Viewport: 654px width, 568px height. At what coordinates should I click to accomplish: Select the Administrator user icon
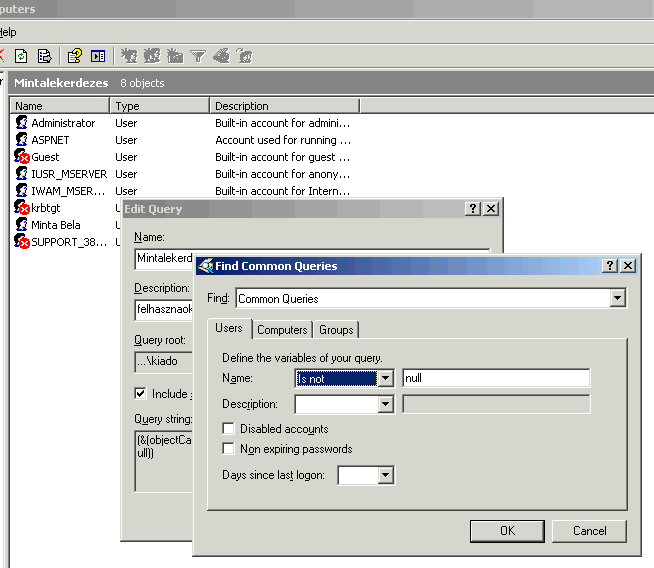click(x=21, y=123)
